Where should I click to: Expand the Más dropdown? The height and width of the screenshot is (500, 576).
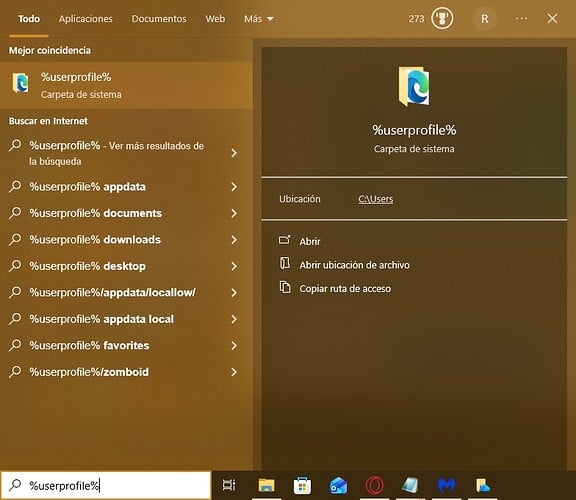click(x=259, y=19)
